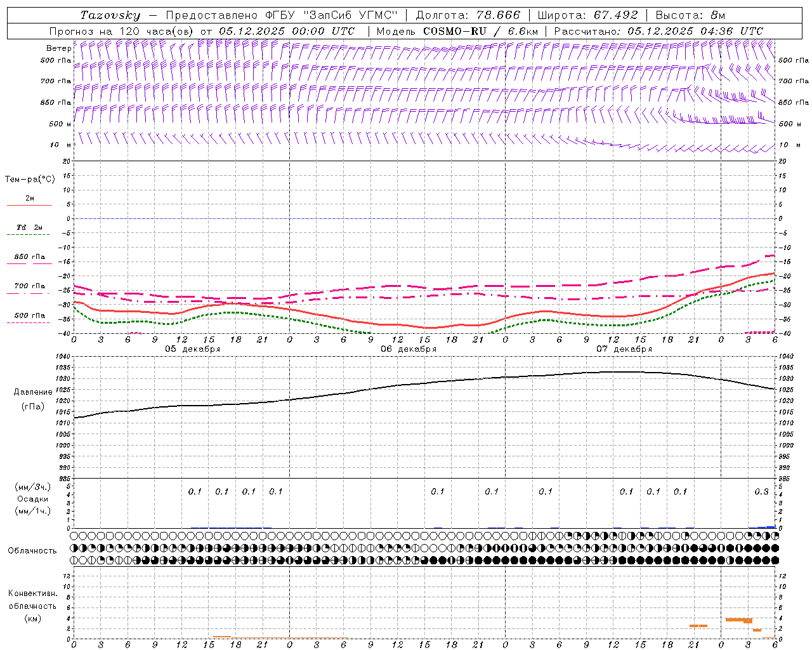Click the '500 гПа' temperature legend label
Image resolution: width=812 pixels, height=650 pixels.
[x=30, y=315]
